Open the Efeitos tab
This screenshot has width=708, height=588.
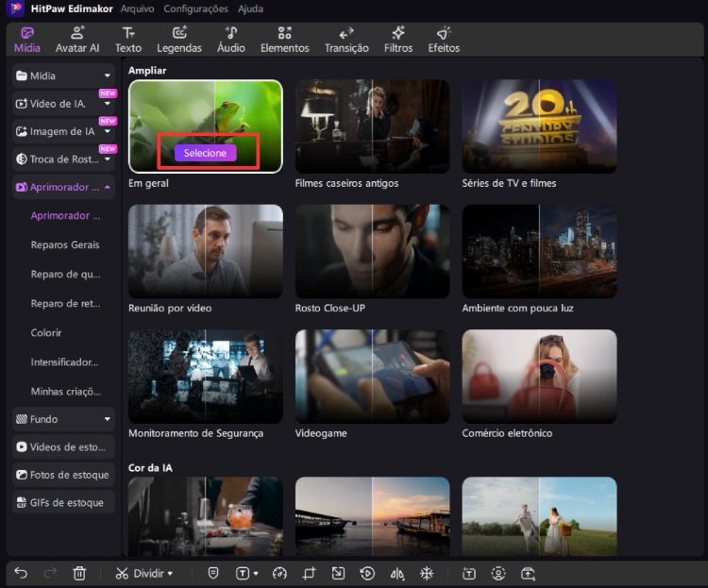coord(444,40)
